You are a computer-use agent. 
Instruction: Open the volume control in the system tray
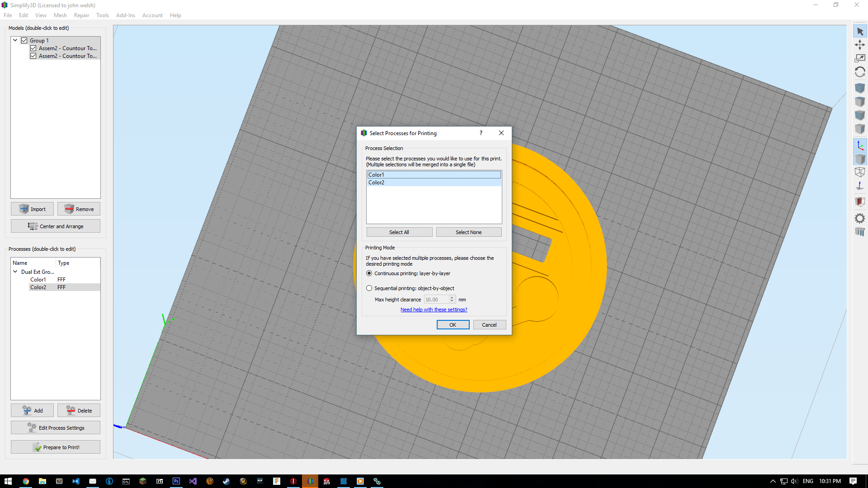794,481
